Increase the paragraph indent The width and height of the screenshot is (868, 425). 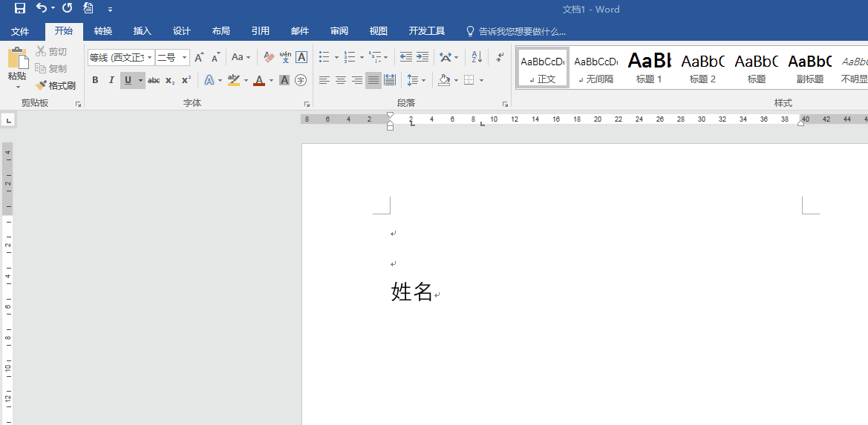(422, 57)
